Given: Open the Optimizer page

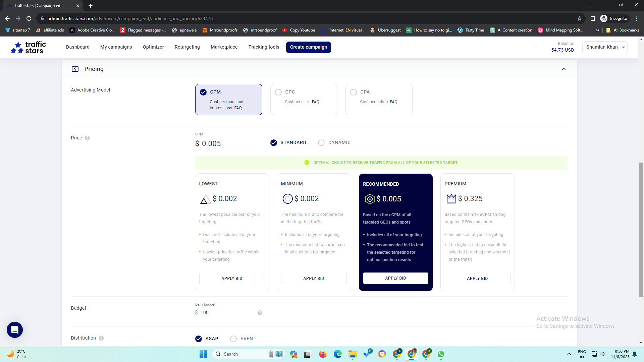Looking at the screenshot, I should coord(153,47).
